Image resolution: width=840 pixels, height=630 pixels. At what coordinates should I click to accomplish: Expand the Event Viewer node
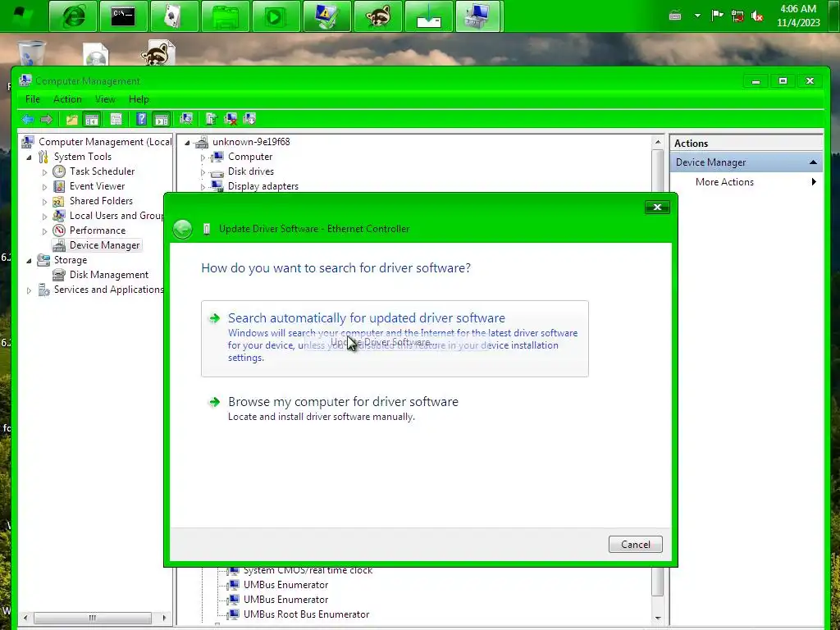(x=44, y=187)
